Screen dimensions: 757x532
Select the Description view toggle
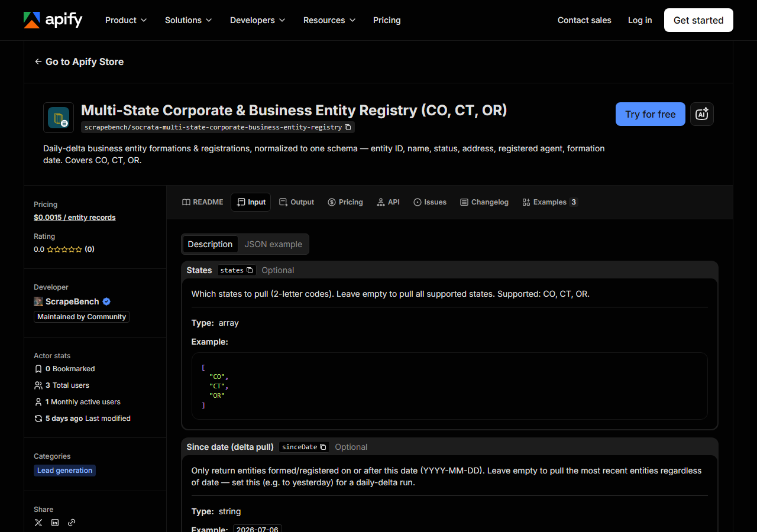(x=210, y=244)
